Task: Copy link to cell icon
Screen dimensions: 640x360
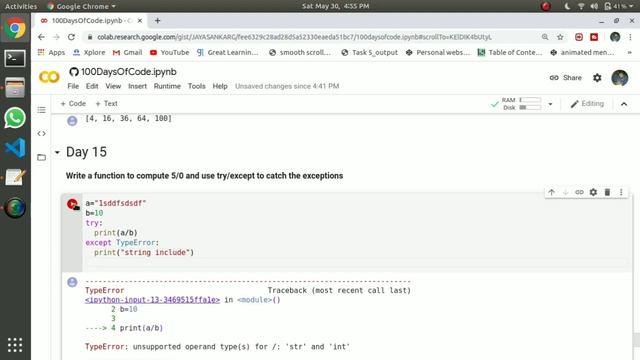Action: click(x=579, y=192)
